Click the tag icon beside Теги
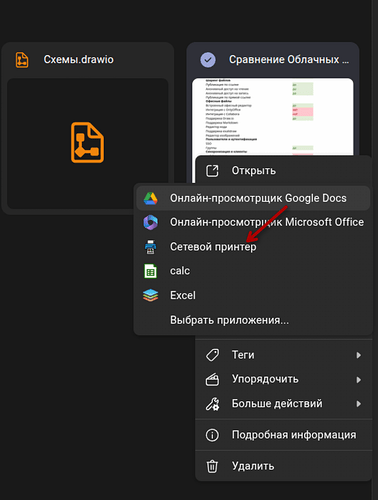 [x=212, y=355]
